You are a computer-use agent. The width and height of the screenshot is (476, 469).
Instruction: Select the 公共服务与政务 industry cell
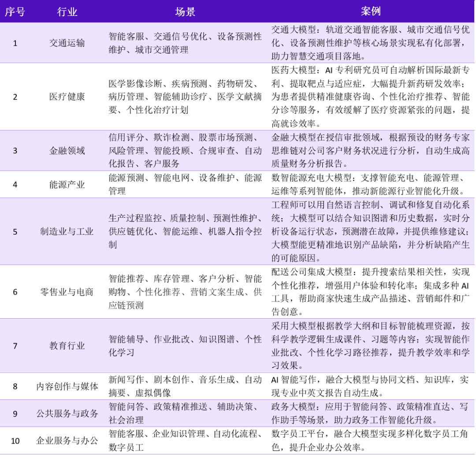tap(67, 413)
